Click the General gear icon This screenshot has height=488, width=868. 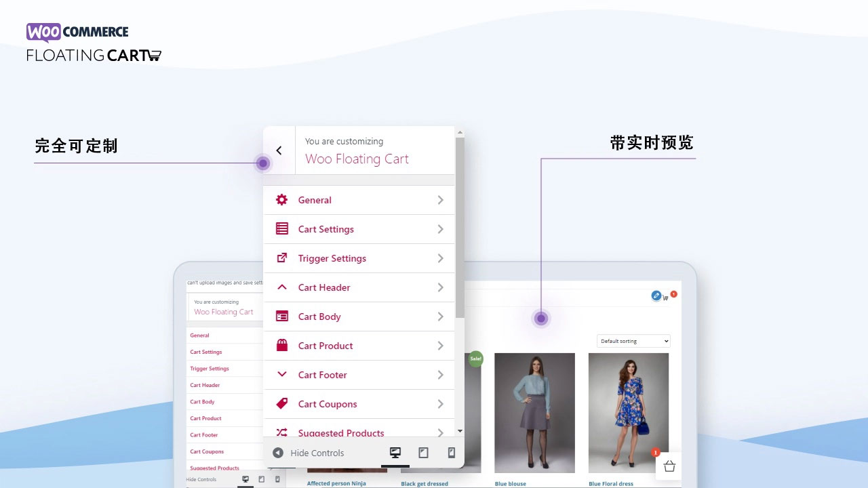282,200
